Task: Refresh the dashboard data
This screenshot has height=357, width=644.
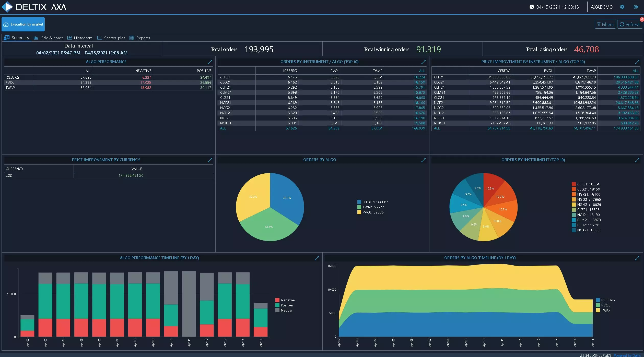Action: [x=630, y=24]
